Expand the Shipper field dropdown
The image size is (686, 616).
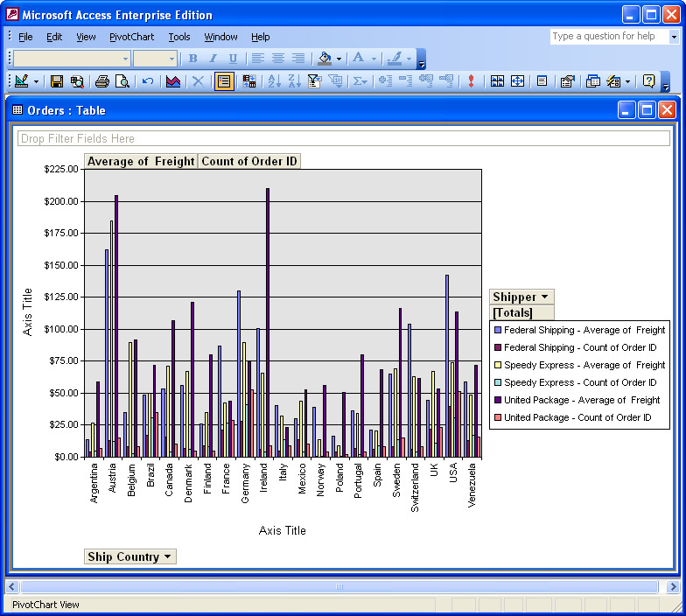544,297
